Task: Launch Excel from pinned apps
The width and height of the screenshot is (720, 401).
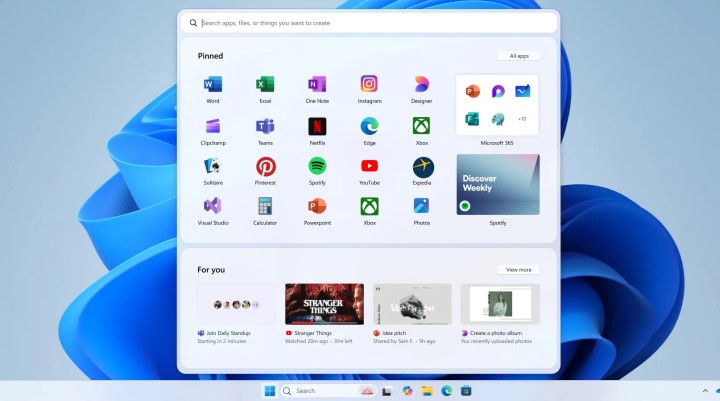Action: point(265,85)
